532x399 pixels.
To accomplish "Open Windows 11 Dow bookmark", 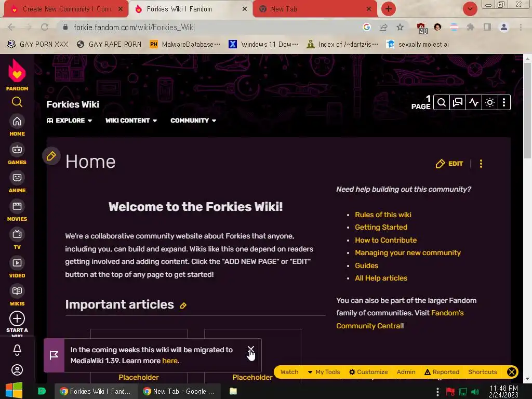I will point(263,44).
